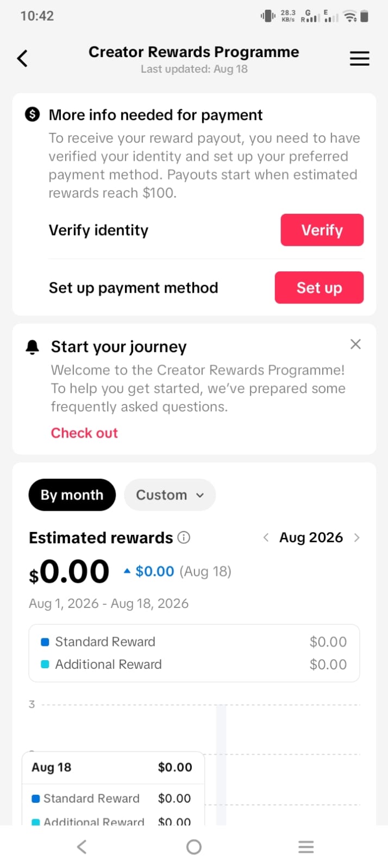Tap the dollar coin payment info icon
Screen dimensions: 388x868
pyautogui.click(x=33, y=114)
